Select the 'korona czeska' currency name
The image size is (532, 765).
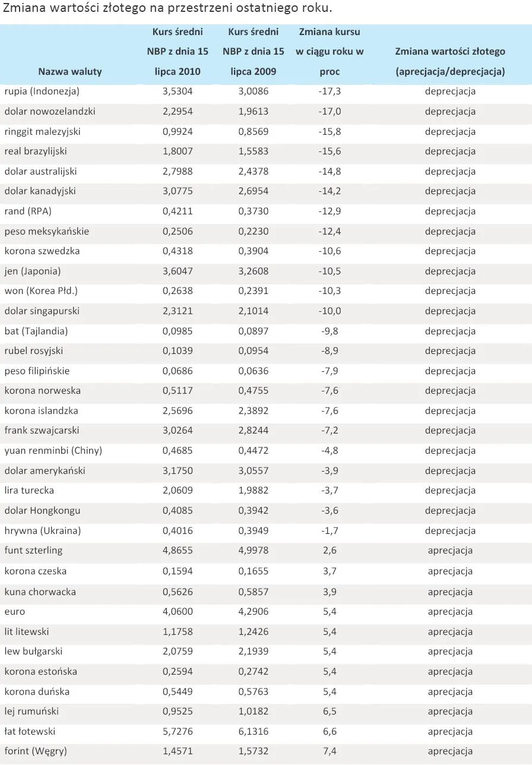35,571
